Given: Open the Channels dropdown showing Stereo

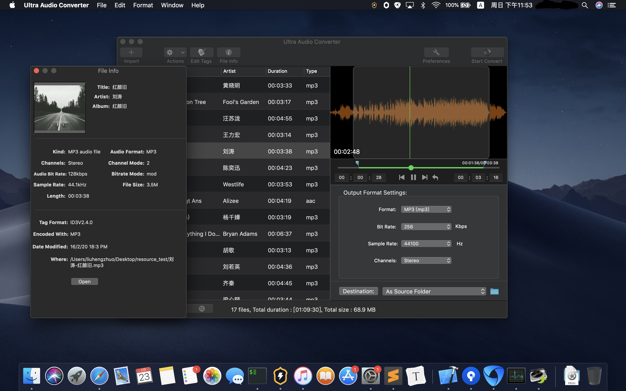Looking at the screenshot, I should [x=426, y=260].
